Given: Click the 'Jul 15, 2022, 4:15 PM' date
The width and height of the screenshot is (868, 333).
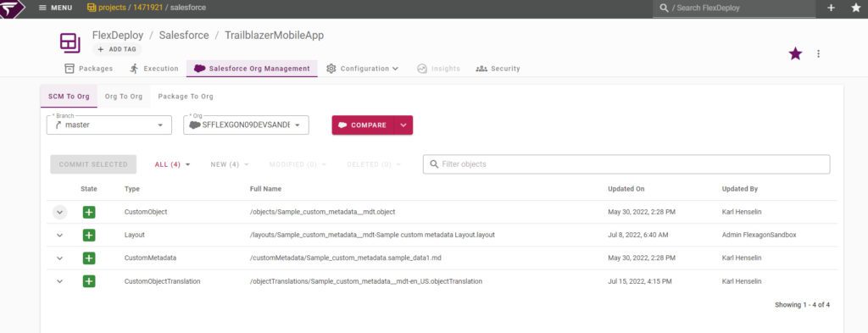Looking at the screenshot, I should point(639,281).
